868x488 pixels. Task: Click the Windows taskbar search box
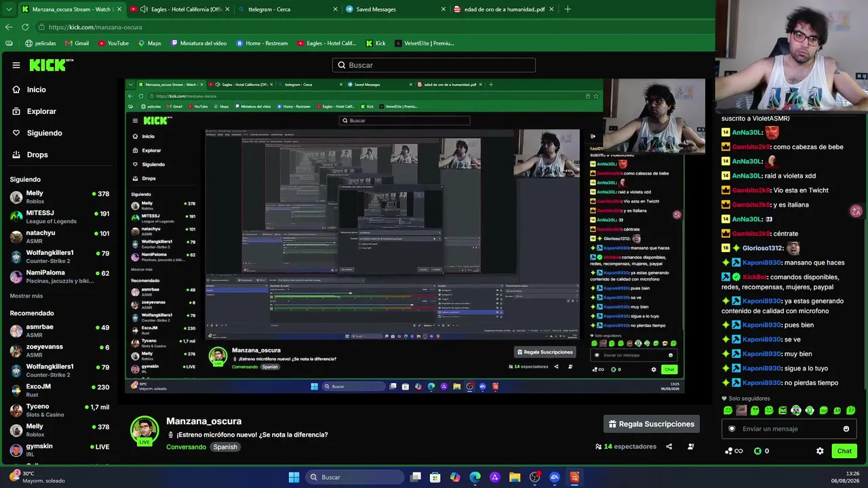(354, 477)
